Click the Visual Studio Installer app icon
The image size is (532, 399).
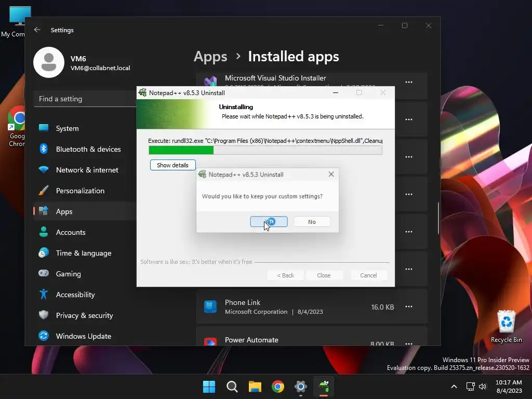tap(210, 81)
